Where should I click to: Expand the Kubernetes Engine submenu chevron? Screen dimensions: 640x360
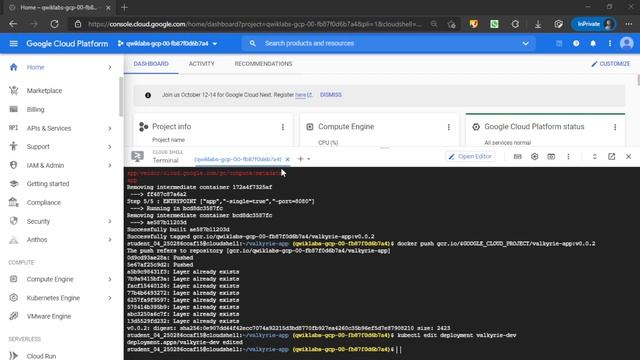110,298
